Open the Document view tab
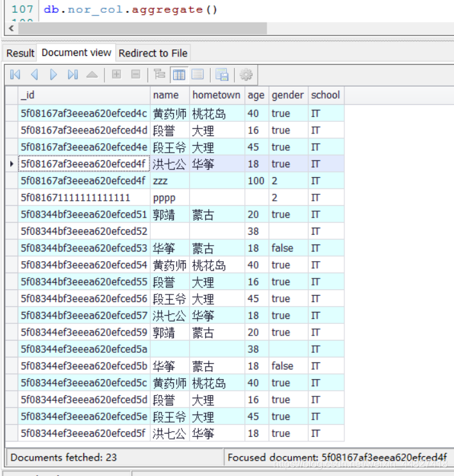 [76, 53]
